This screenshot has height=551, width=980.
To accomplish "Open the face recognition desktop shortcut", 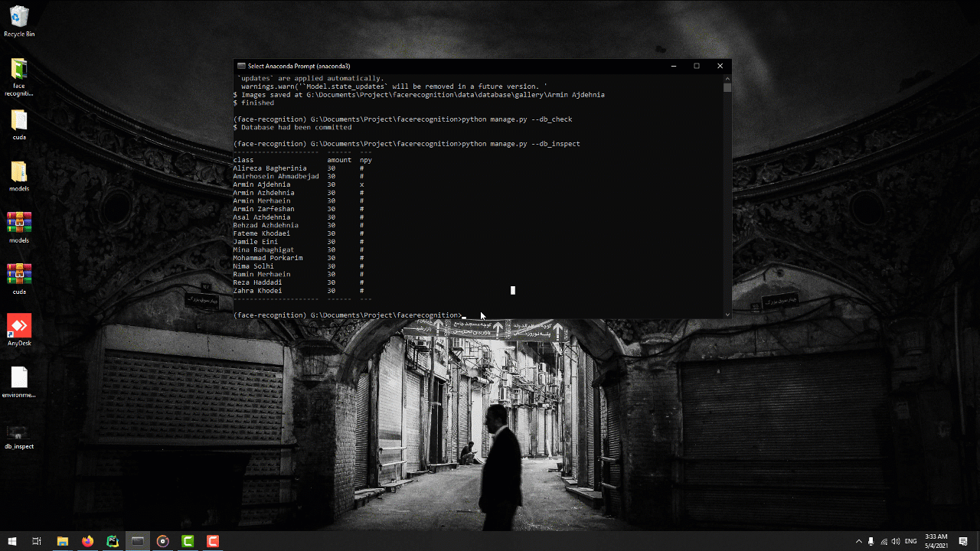I will [x=19, y=77].
